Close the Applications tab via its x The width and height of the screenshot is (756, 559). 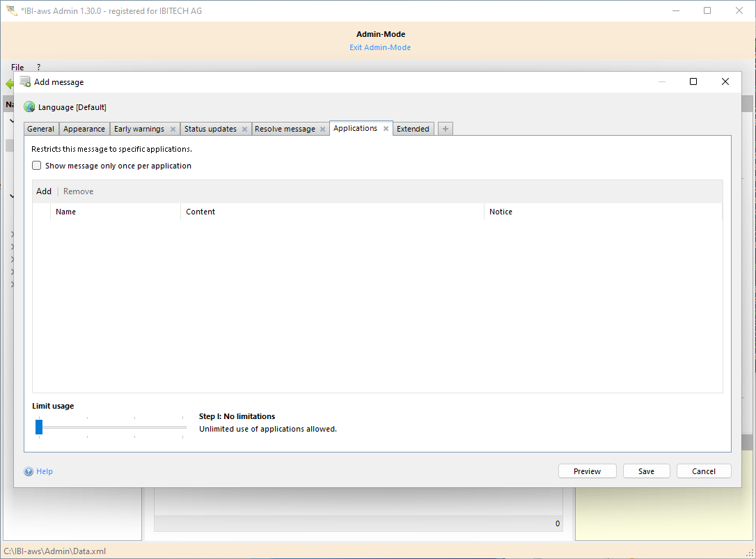(x=386, y=129)
